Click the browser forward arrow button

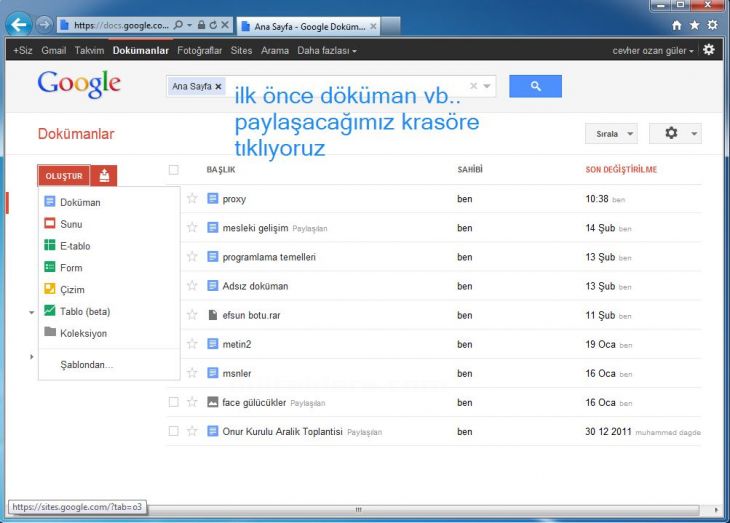pyautogui.click(x=44, y=24)
